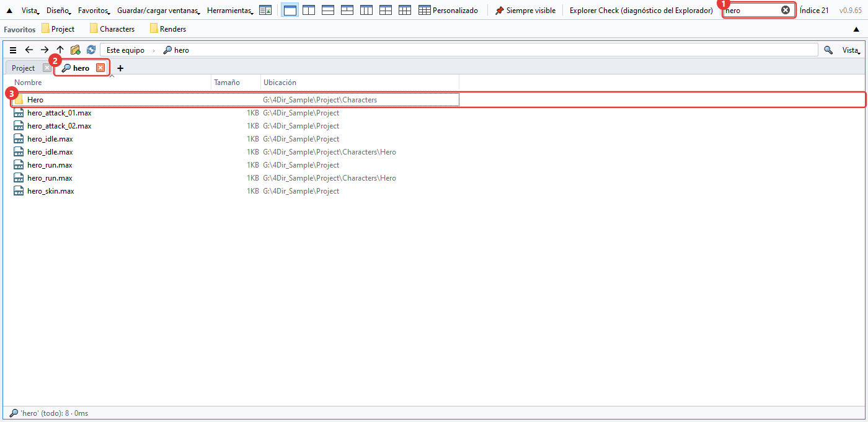Refresh the file list

click(91, 50)
